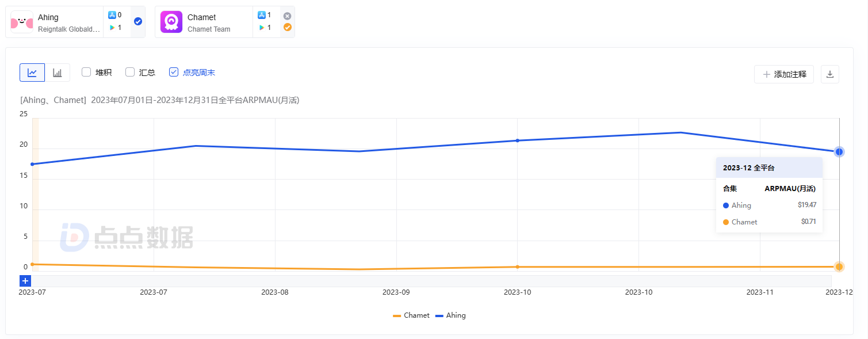Click the download chart icon
Viewport: 868px width, 339px height.
tap(830, 74)
